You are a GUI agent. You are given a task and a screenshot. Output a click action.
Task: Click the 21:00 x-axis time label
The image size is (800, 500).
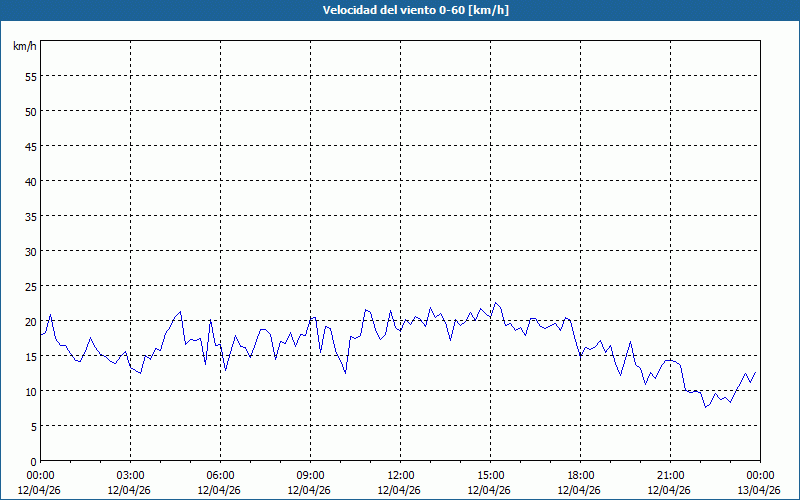(670, 475)
